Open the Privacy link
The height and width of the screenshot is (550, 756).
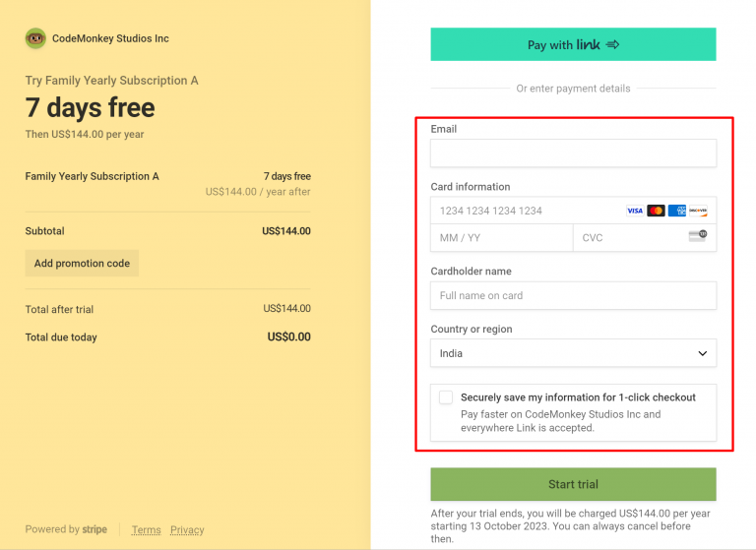coord(187,529)
